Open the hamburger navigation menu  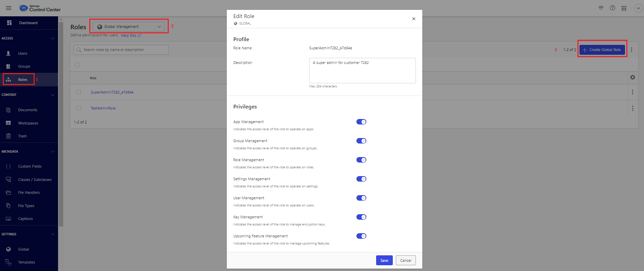9,8
